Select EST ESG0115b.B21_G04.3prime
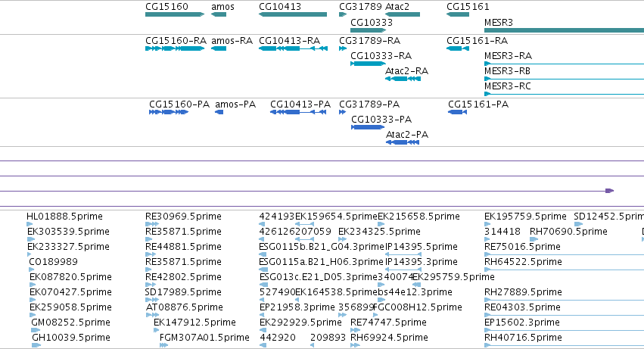This screenshot has height=349, width=644. click(x=322, y=247)
